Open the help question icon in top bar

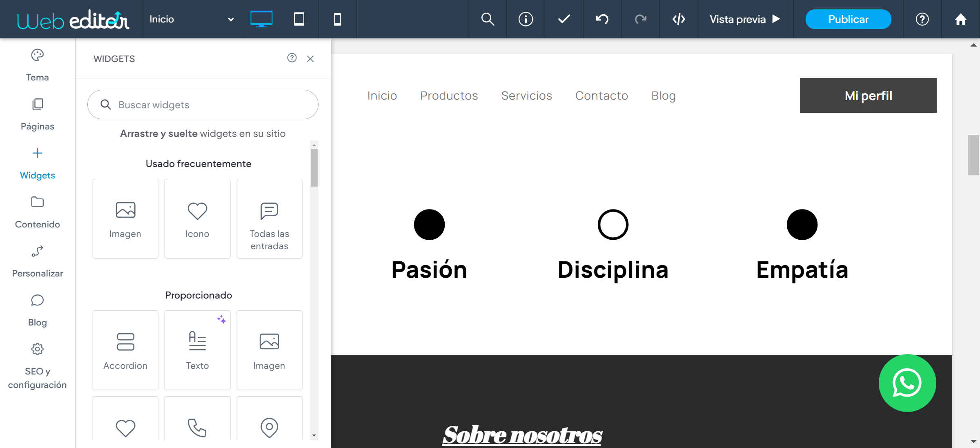[922, 19]
